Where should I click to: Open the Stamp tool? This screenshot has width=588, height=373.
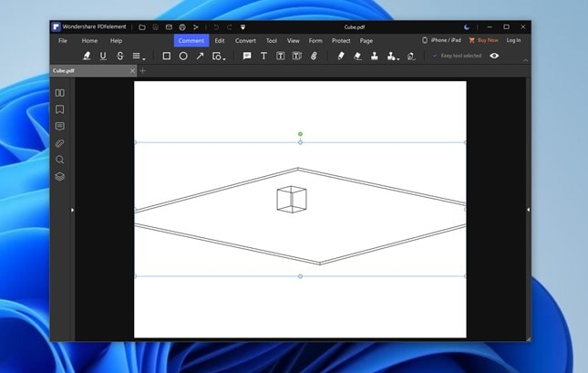coord(375,56)
